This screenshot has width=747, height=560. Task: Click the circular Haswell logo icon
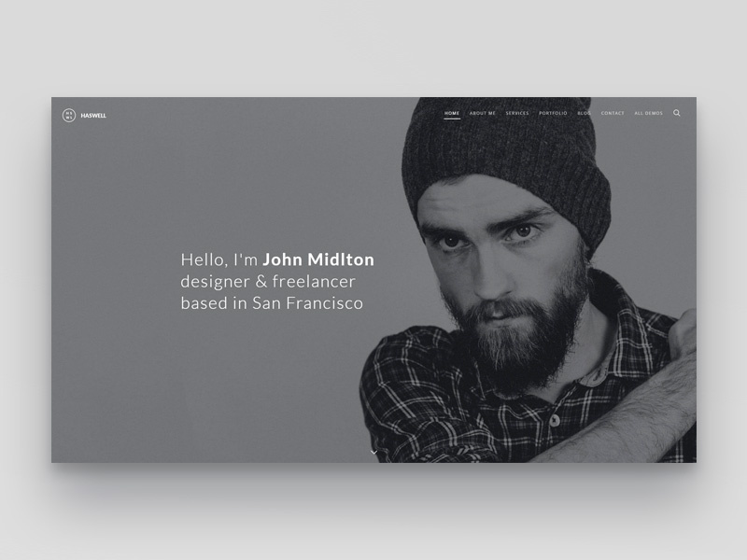69,115
